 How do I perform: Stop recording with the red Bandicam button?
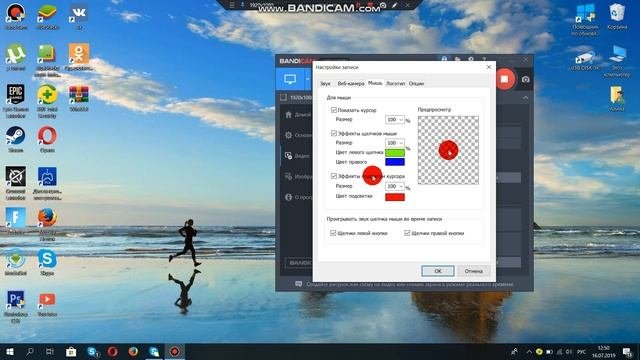504,79
